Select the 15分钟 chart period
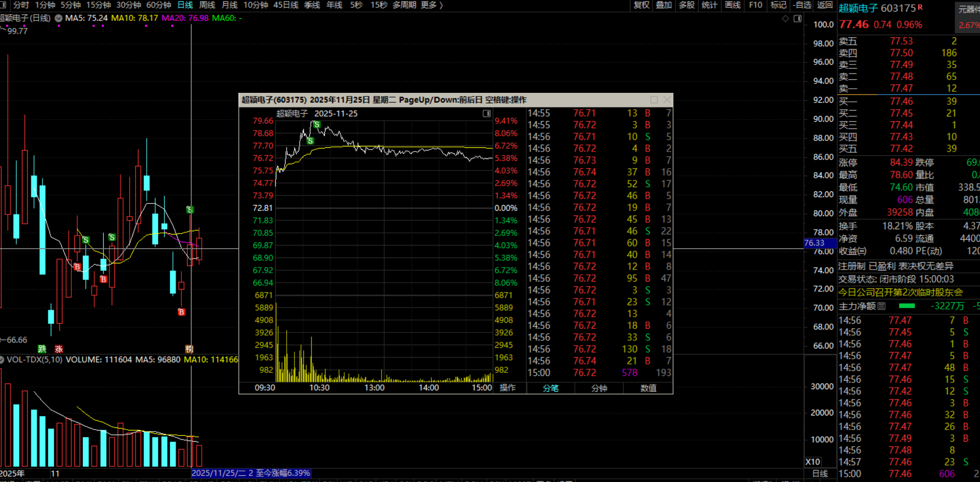This screenshot has height=482, width=980. click(99, 5)
